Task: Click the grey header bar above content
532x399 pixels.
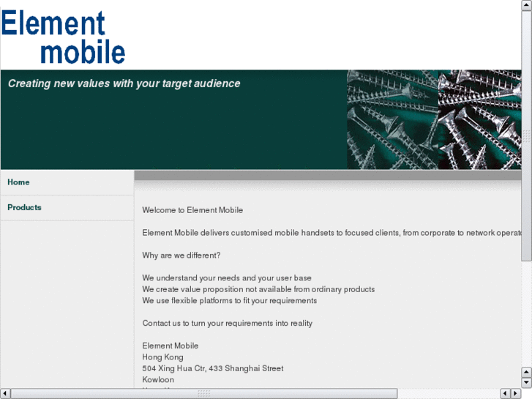Action: coord(328,175)
